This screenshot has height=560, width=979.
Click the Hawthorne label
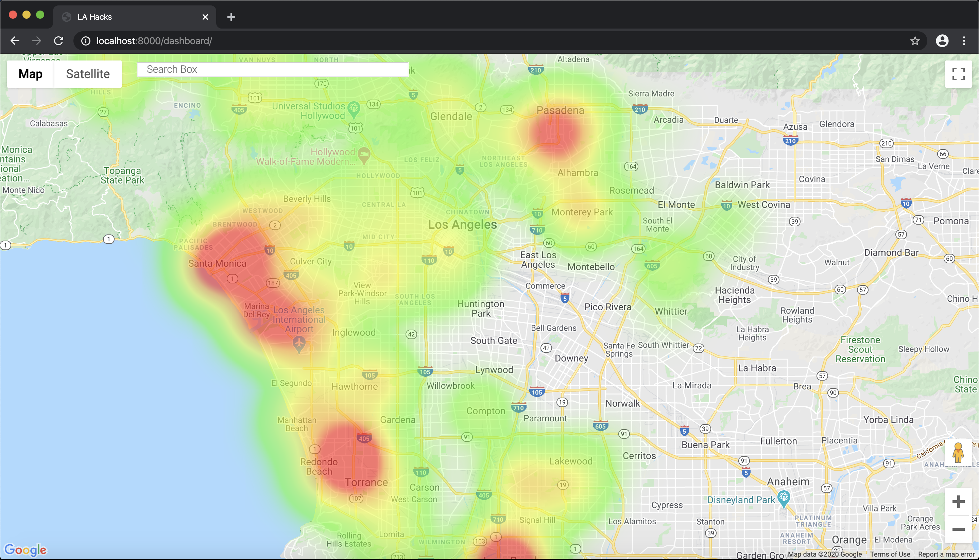coord(354,387)
